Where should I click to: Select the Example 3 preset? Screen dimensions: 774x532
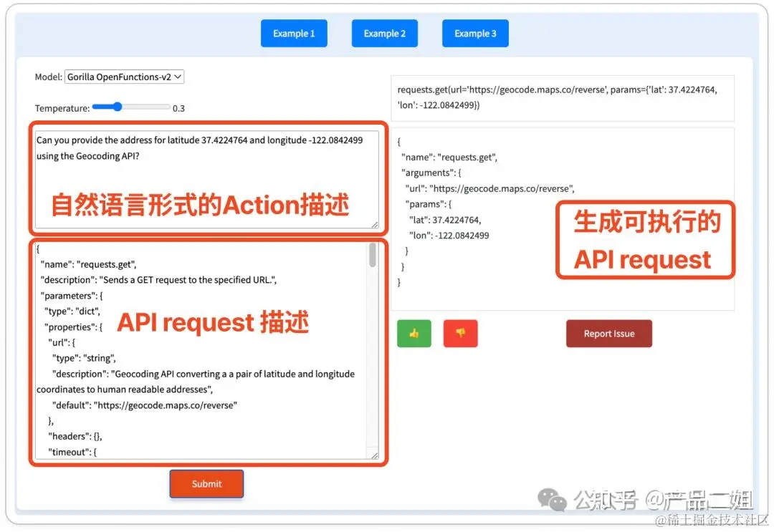(475, 34)
